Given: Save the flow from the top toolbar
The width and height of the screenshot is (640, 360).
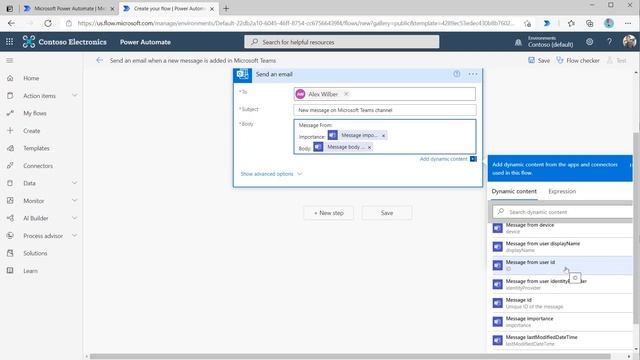Looking at the screenshot, I should 539,60.
